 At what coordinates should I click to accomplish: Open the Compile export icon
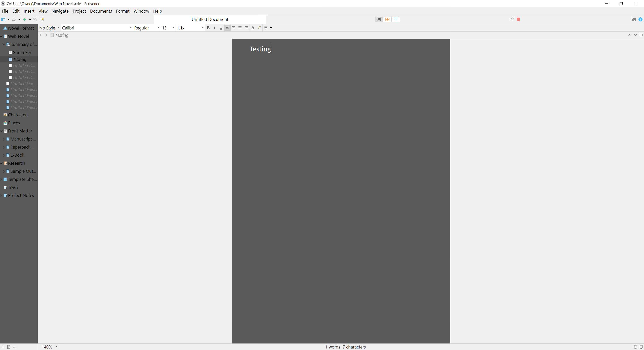[x=511, y=19]
